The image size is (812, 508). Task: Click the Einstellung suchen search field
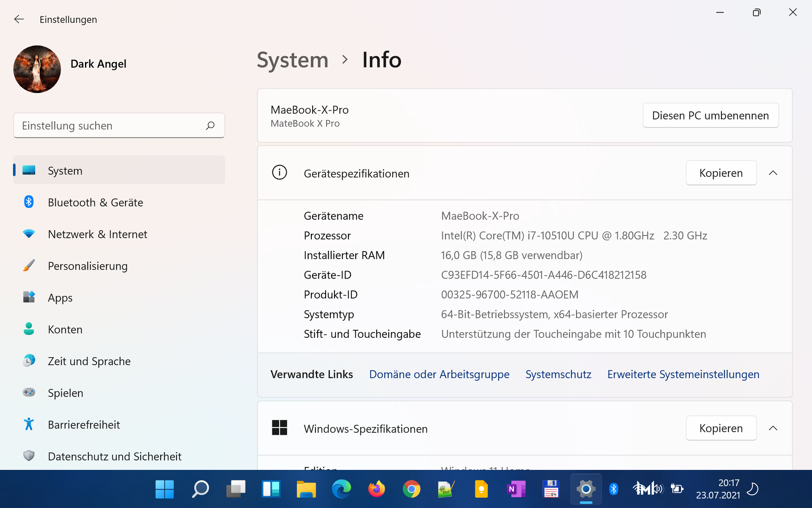(x=119, y=126)
